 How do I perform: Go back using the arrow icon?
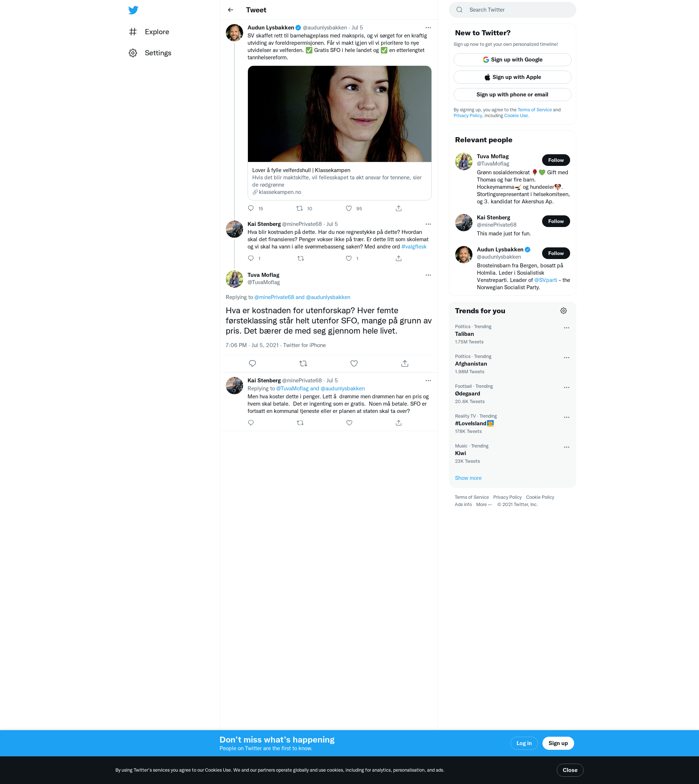(x=230, y=10)
